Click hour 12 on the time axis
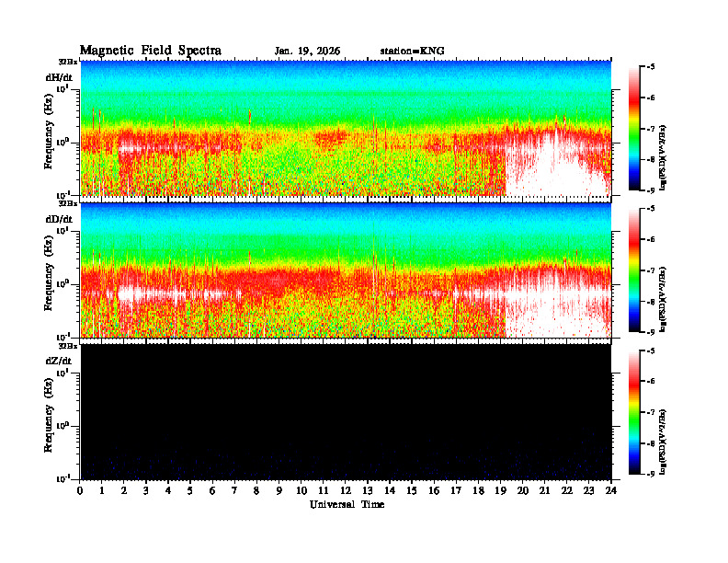 [x=346, y=491]
